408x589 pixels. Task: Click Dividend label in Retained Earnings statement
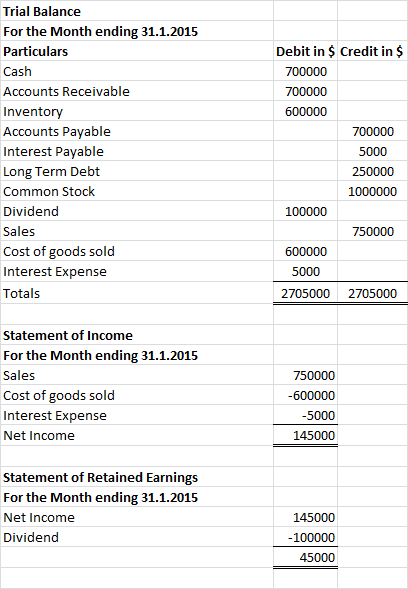(x=31, y=537)
